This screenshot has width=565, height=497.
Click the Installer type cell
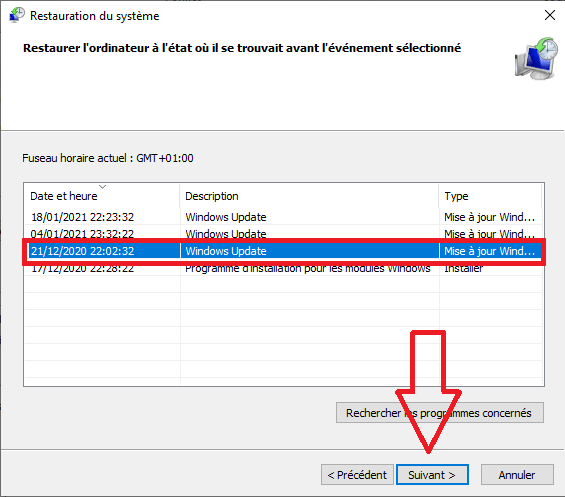tap(463, 268)
